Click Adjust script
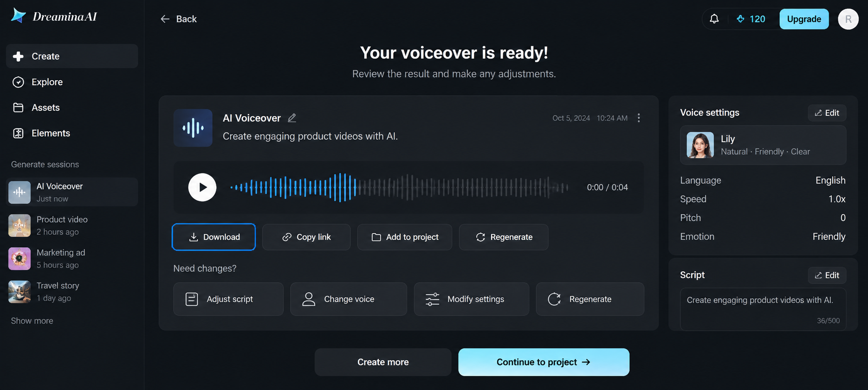 coord(228,299)
